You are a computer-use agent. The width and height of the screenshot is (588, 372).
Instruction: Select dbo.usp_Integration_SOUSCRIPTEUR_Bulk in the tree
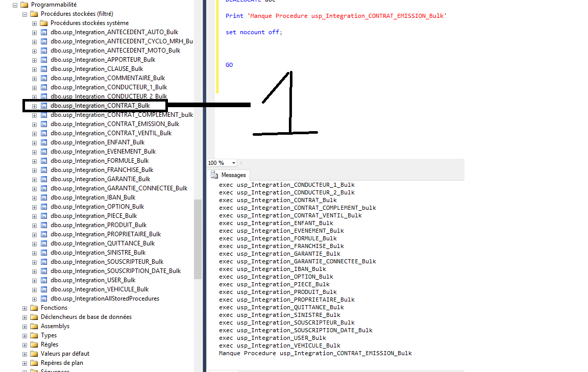tap(107, 262)
